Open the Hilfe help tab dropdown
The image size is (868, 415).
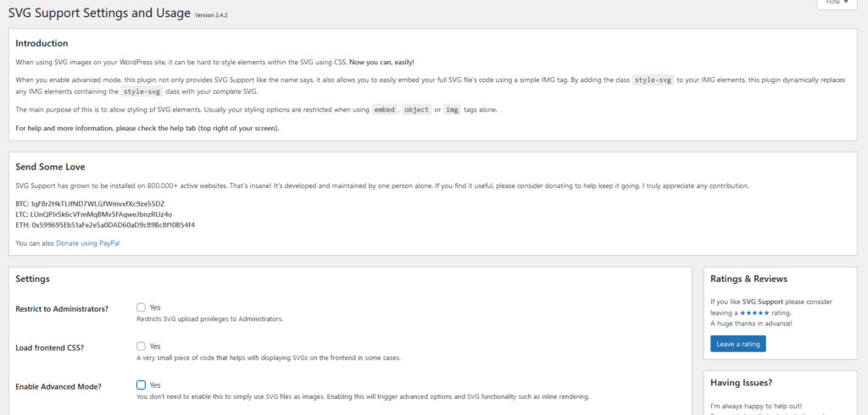point(837,3)
